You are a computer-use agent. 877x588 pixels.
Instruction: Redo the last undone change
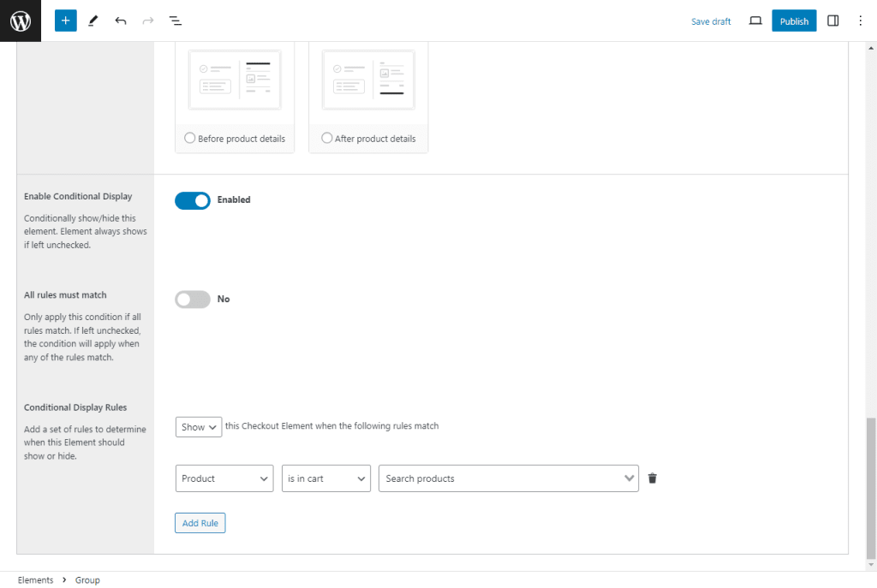(147, 21)
